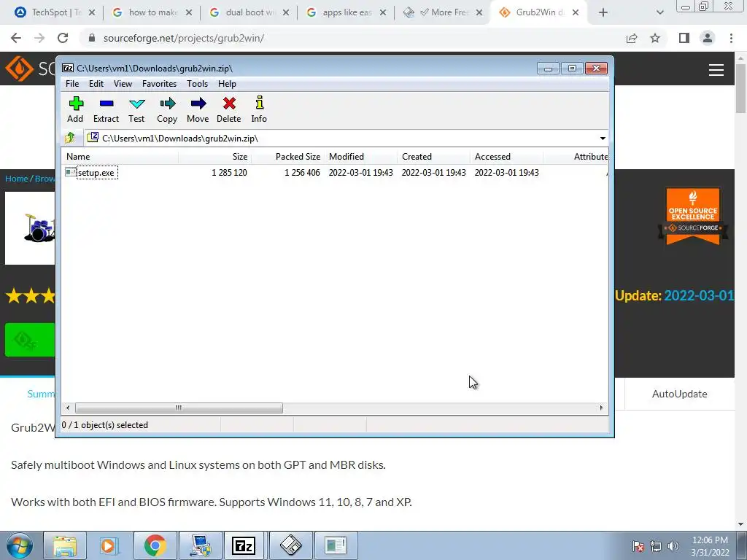Open Windows Explorer from the taskbar
747x560 pixels.
click(65, 545)
